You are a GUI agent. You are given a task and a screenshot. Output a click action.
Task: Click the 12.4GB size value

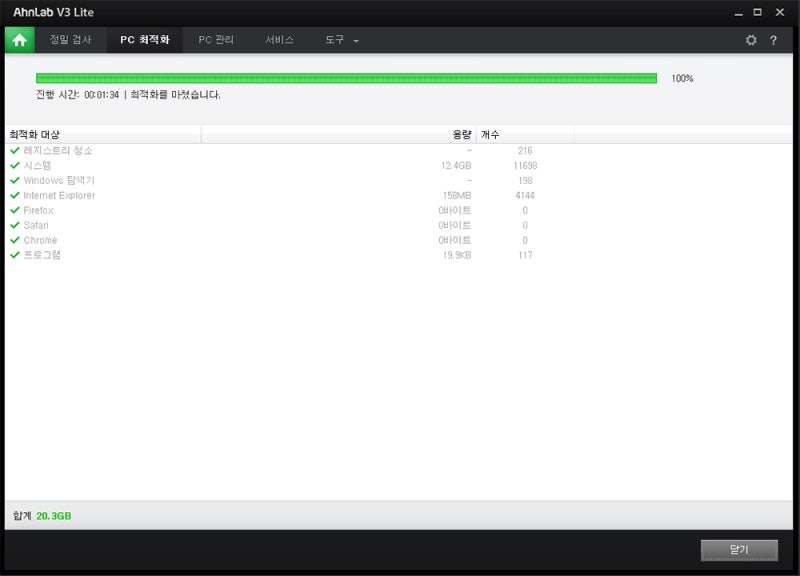pyautogui.click(x=456, y=165)
